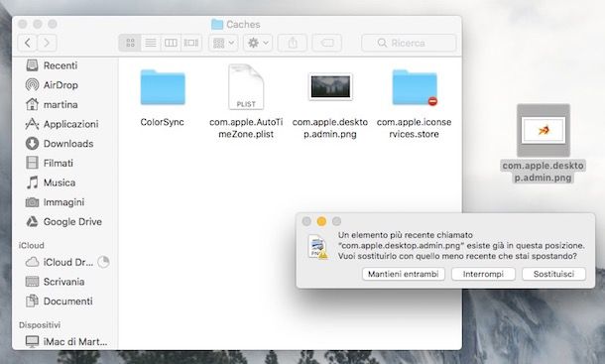Viewport: 605px width, 364px height.
Task: Open Google Drive in sidebar
Action: [63, 221]
